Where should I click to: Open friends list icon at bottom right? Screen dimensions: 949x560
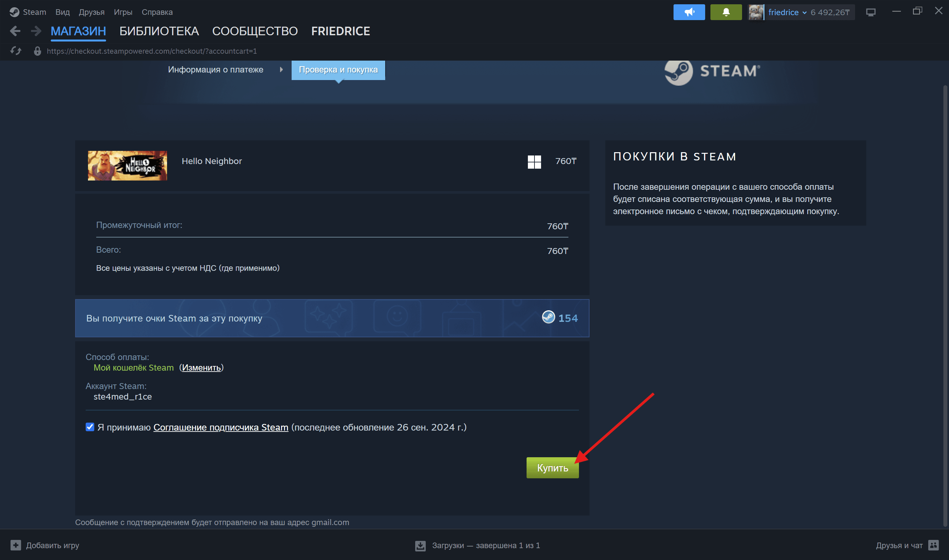pos(933,545)
